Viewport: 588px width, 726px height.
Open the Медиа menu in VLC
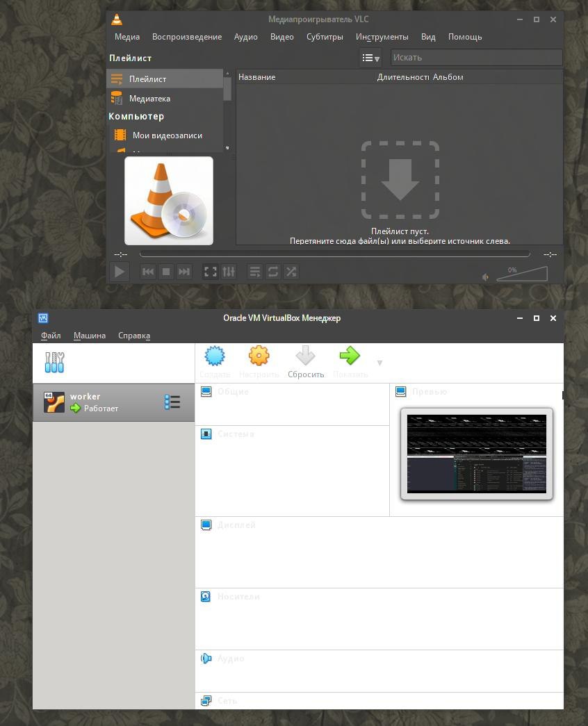pyautogui.click(x=127, y=37)
